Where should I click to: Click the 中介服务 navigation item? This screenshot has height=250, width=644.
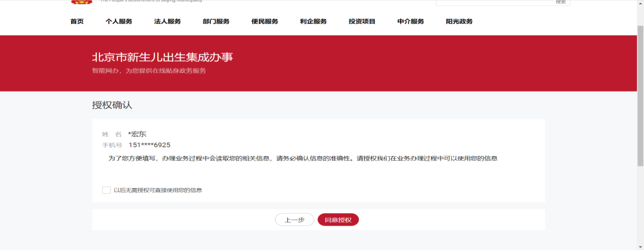click(411, 21)
